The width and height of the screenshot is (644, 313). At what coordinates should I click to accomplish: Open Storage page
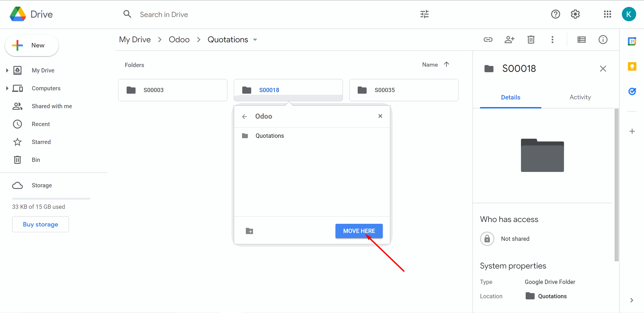coord(42,185)
